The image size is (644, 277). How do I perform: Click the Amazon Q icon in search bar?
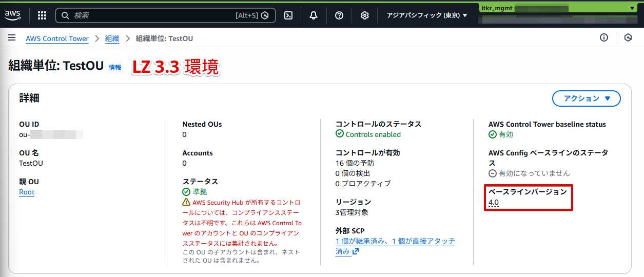265,15
